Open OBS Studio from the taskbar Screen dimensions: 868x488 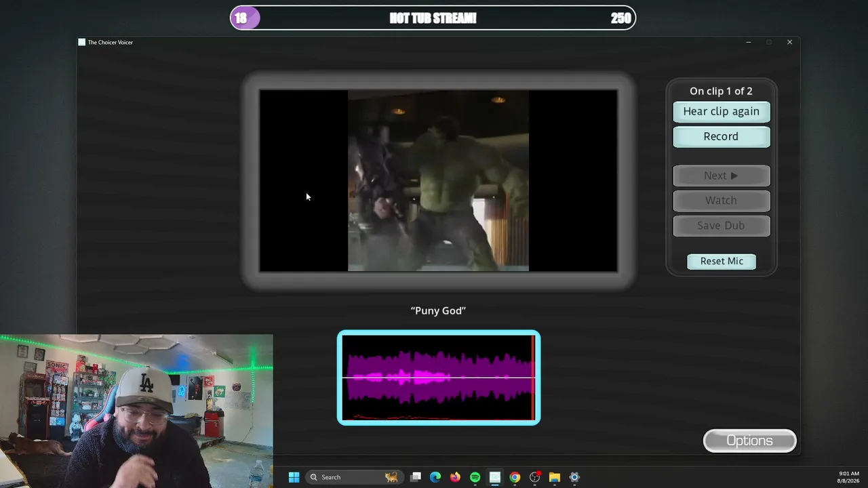(535, 477)
